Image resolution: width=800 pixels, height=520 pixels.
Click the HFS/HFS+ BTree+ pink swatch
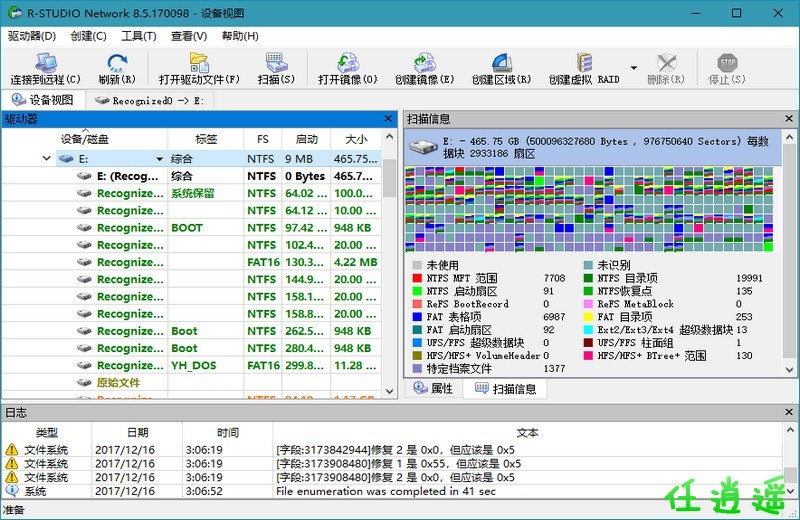coord(588,355)
